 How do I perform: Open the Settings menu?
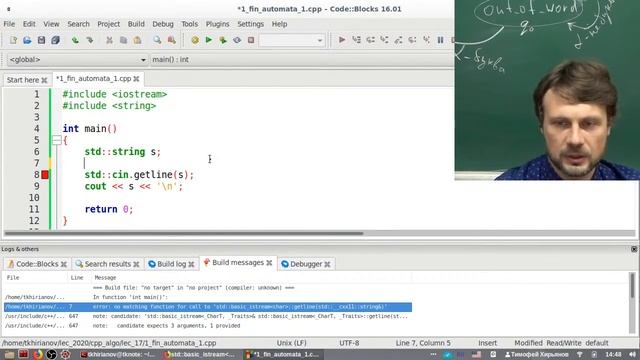(x=251, y=24)
